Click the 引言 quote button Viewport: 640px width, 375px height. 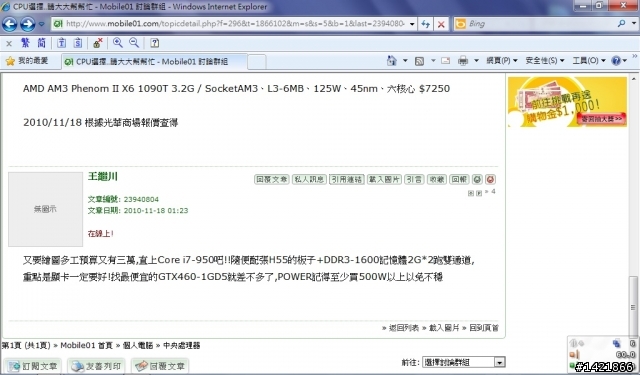pos(414,180)
